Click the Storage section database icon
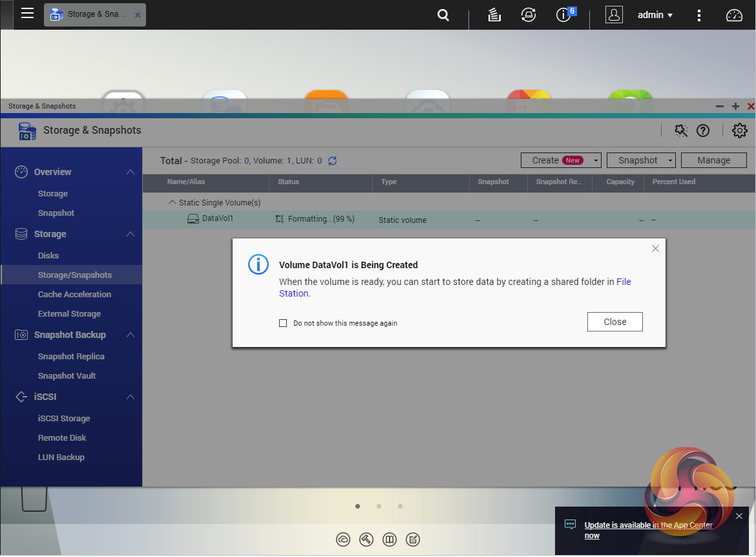Image resolution: width=756 pixels, height=557 pixels. pyautogui.click(x=21, y=234)
